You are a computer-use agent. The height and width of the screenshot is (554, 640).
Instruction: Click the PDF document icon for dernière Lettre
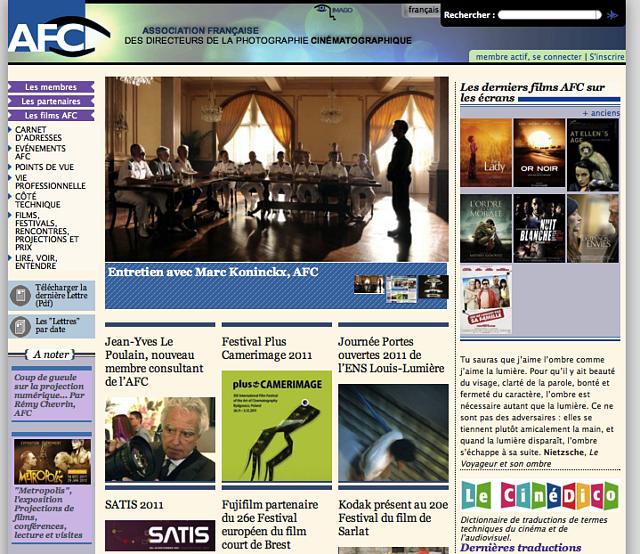click(20, 295)
